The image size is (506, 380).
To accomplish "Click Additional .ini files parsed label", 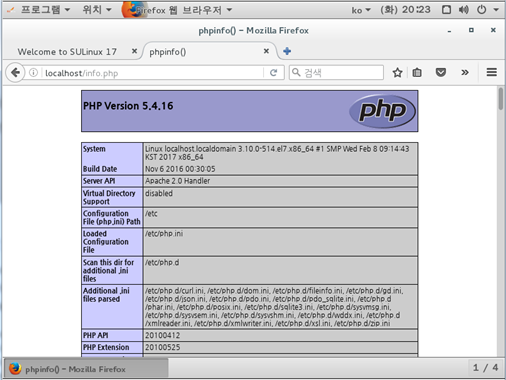I will [x=106, y=295].
